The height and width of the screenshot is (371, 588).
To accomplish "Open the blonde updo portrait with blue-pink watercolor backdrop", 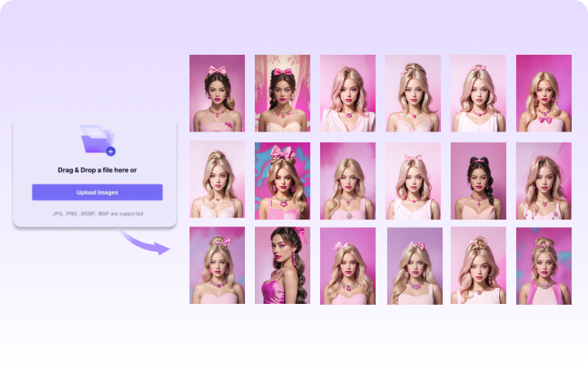I will click(x=217, y=266).
